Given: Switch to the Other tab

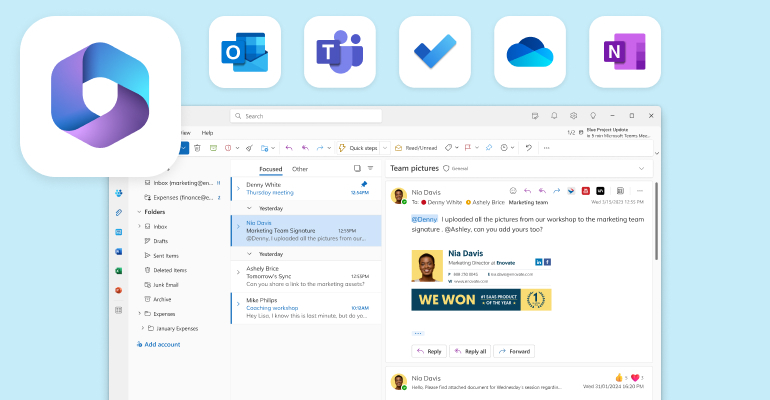Looking at the screenshot, I should pos(300,169).
